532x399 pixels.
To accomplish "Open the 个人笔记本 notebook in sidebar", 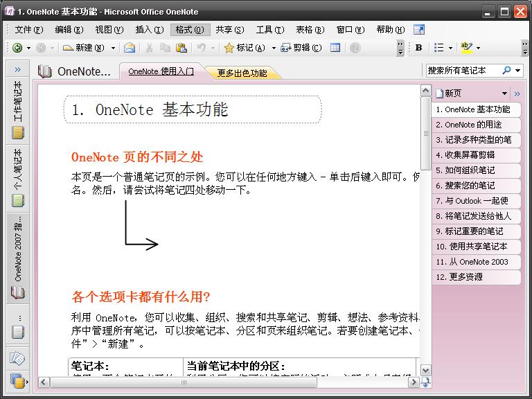I will point(17,179).
